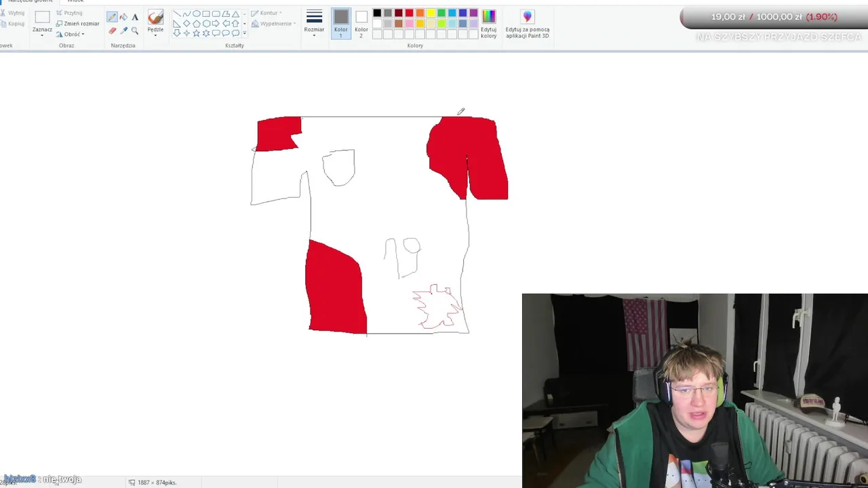
Task: Choose the Right arrow shape
Action: pyautogui.click(x=216, y=24)
